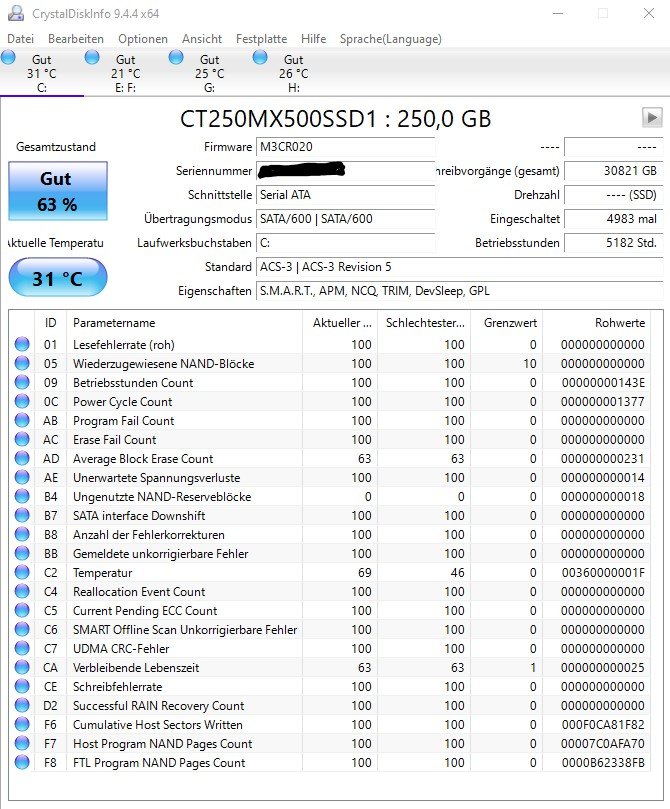670x809 pixels.
Task: Click status icon of Betriebsstunden Count row
Action: point(22,382)
